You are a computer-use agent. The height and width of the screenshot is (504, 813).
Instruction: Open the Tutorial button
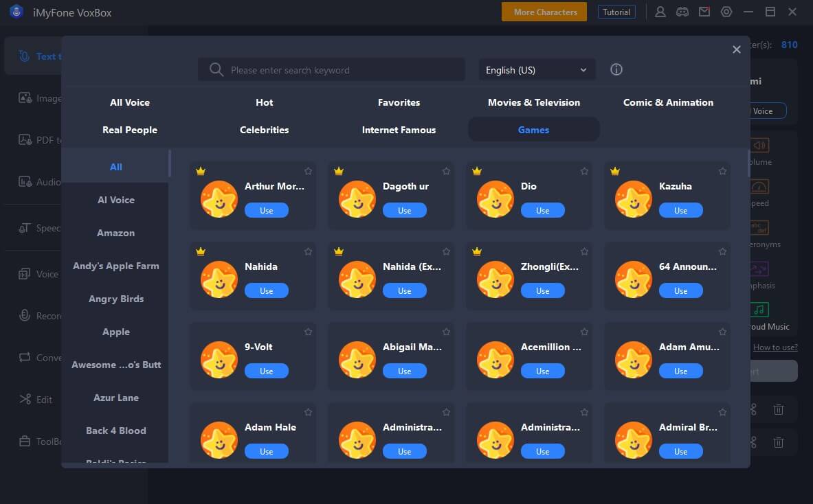(x=616, y=12)
